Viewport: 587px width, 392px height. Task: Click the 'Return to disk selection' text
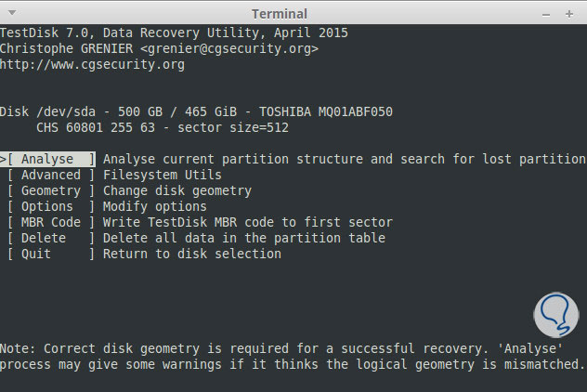point(192,254)
